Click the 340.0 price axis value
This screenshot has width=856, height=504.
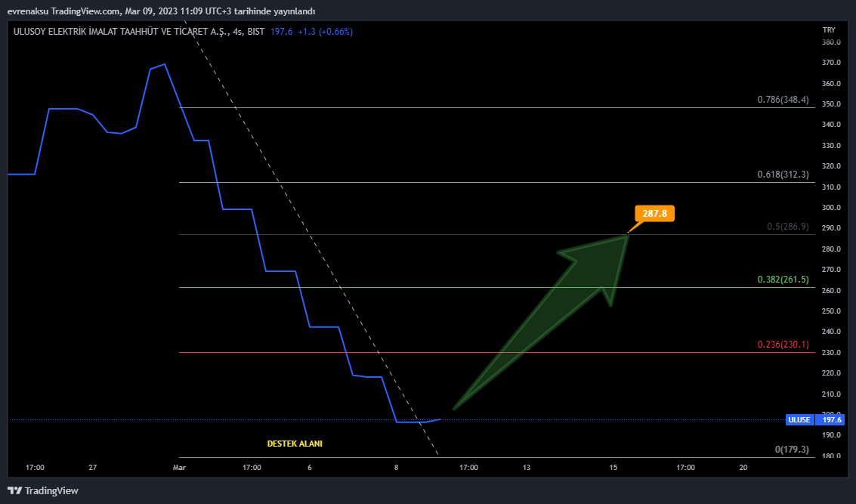(831, 125)
